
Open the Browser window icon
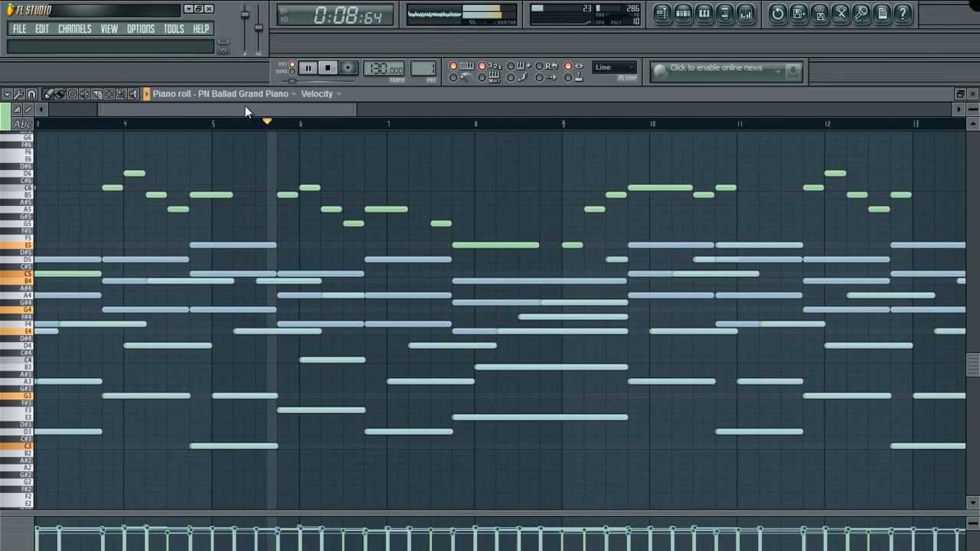click(724, 13)
